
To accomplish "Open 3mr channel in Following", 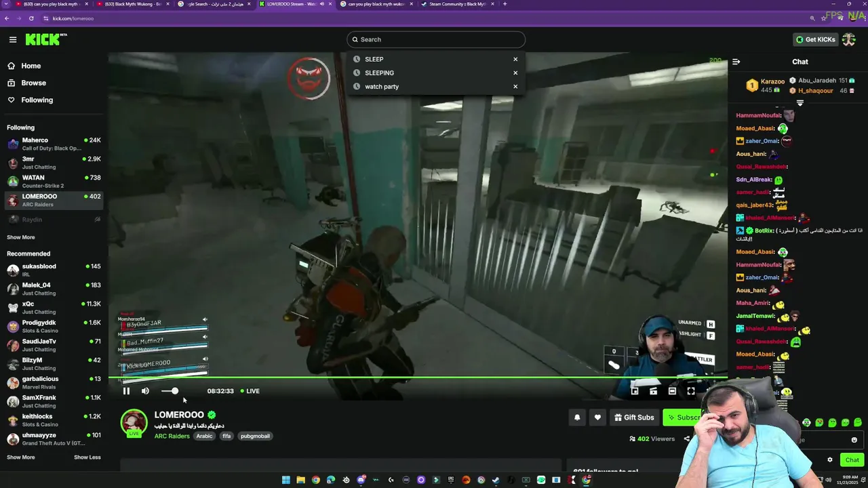I will (54, 163).
